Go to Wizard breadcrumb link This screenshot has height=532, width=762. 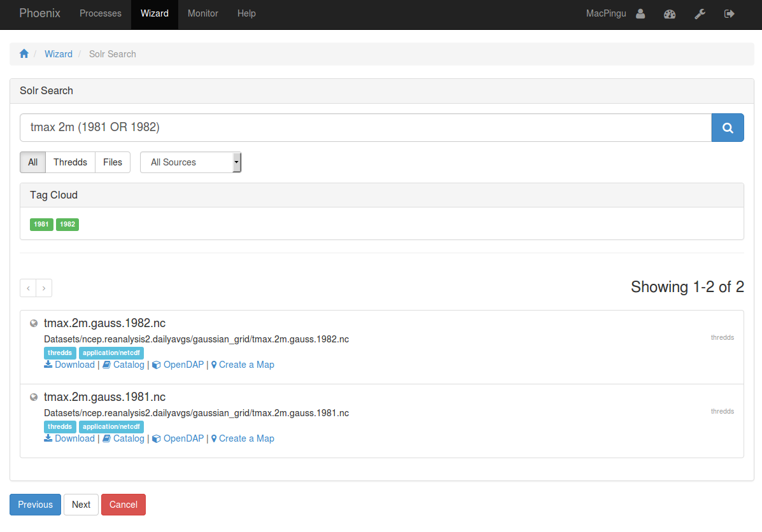click(x=59, y=54)
